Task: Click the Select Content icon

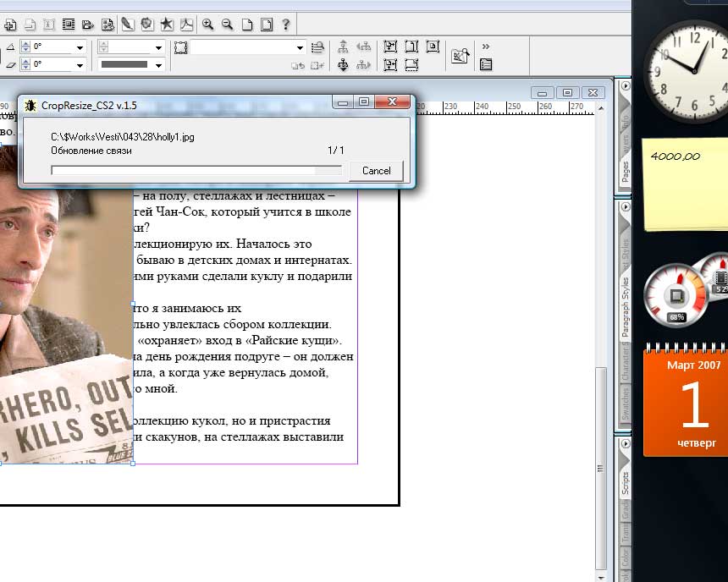Action: pyautogui.click(x=343, y=65)
